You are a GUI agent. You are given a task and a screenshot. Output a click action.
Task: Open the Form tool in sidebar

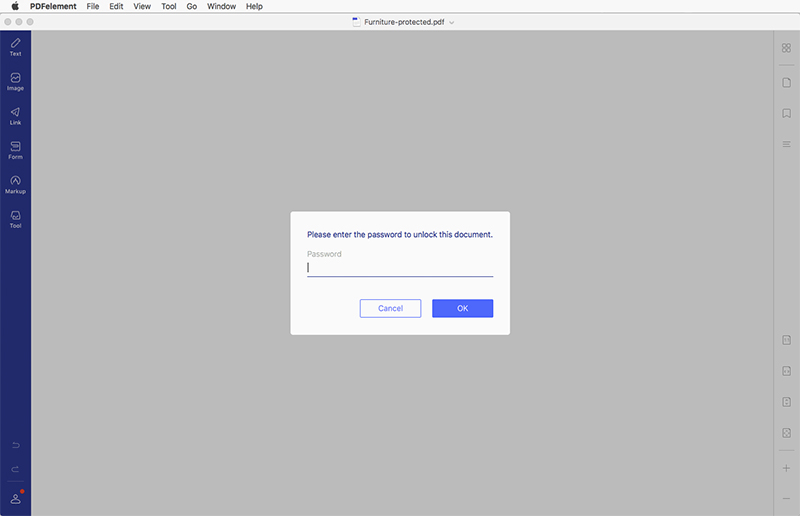15,150
